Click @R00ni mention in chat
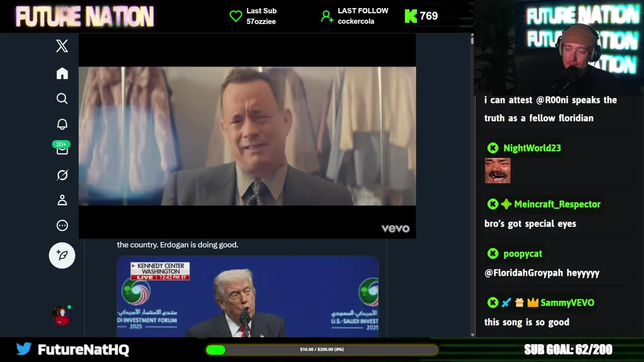The image size is (644, 362). coord(552,100)
